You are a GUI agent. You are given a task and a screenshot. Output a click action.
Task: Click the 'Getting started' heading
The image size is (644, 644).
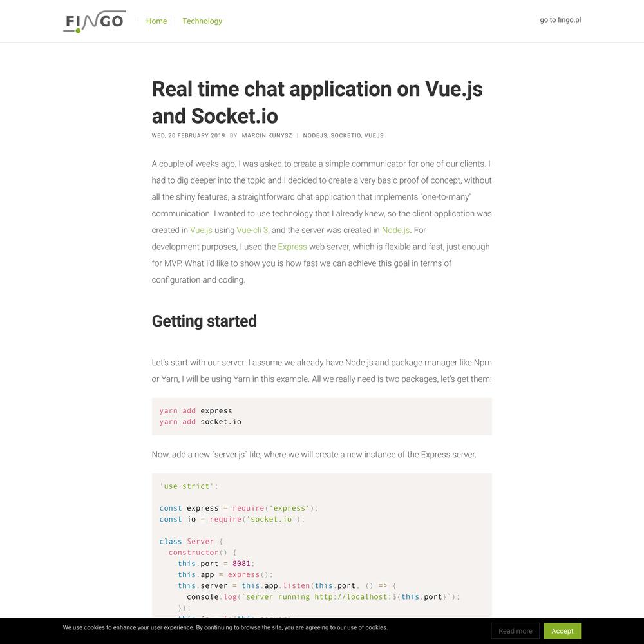click(204, 321)
